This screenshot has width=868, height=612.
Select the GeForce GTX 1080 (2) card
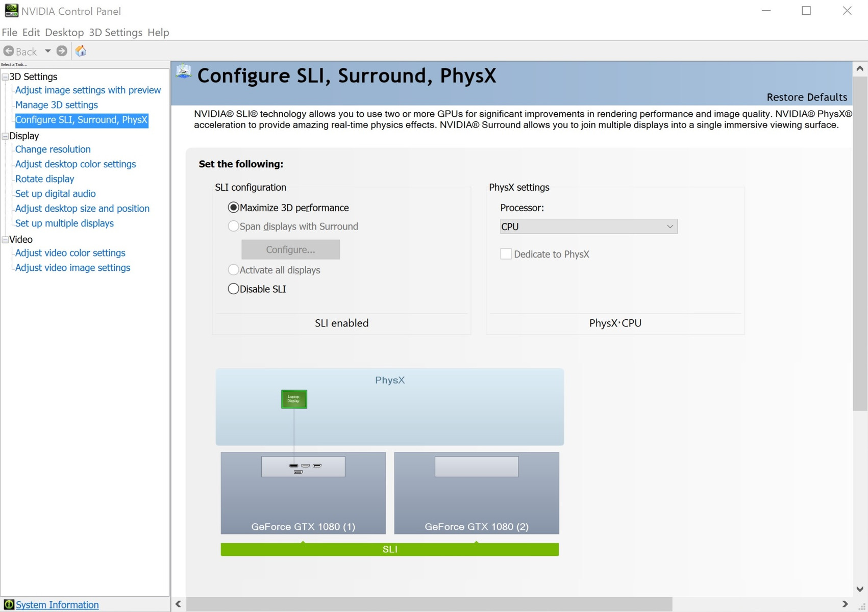pyautogui.click(x=477, y=493)
